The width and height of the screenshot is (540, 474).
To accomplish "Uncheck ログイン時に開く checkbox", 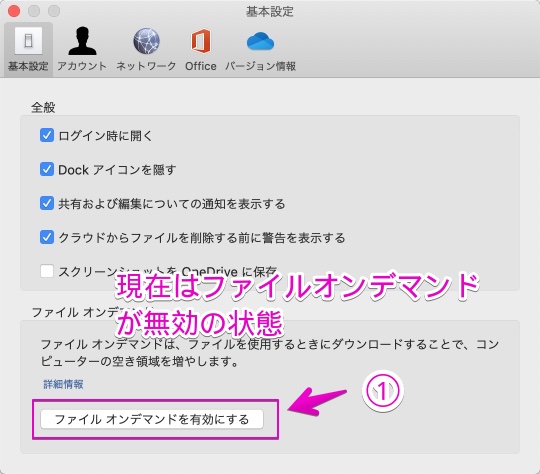I will pos(47,135).
